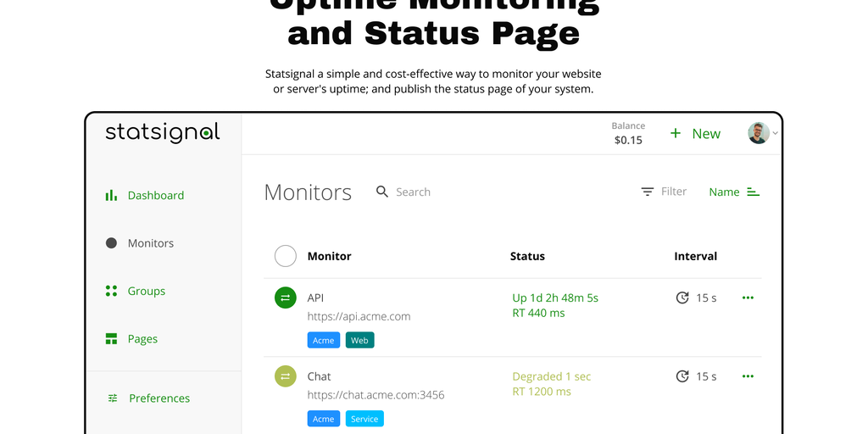Toggle the select-all monitors circle checkbox

click(x=286, y=256)
